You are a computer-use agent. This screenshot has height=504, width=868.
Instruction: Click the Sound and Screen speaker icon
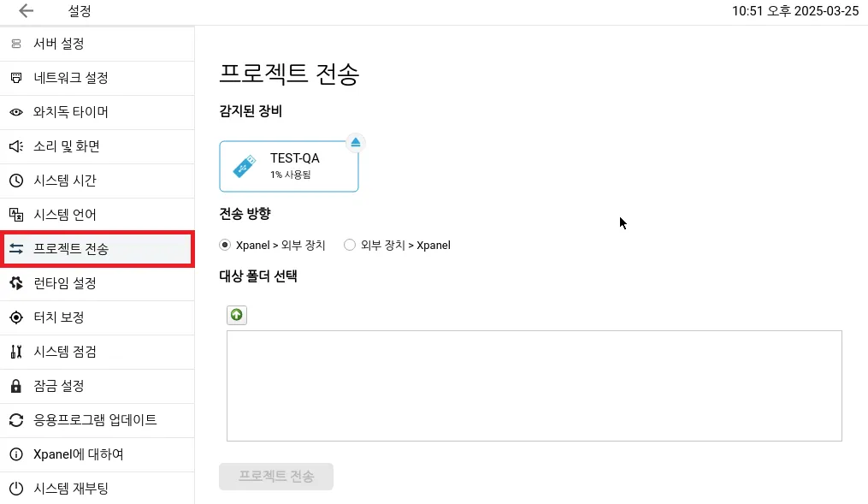[x=15, y=146]
